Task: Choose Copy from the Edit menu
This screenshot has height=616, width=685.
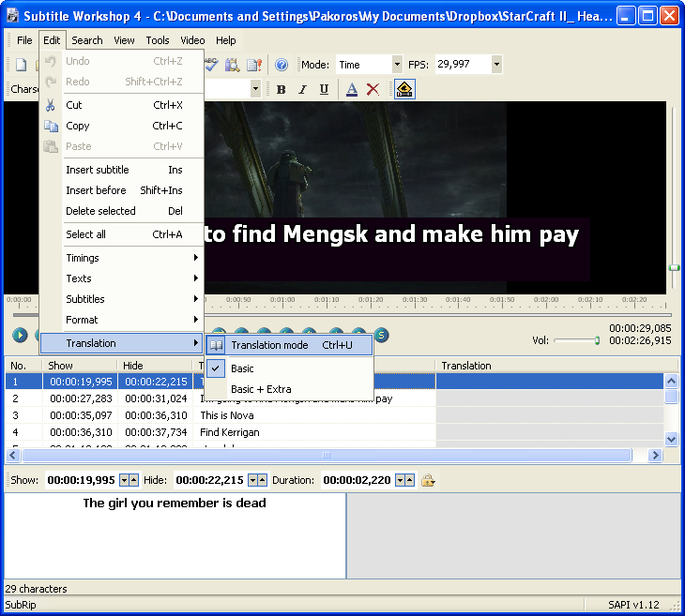Action: pos(123,126)
